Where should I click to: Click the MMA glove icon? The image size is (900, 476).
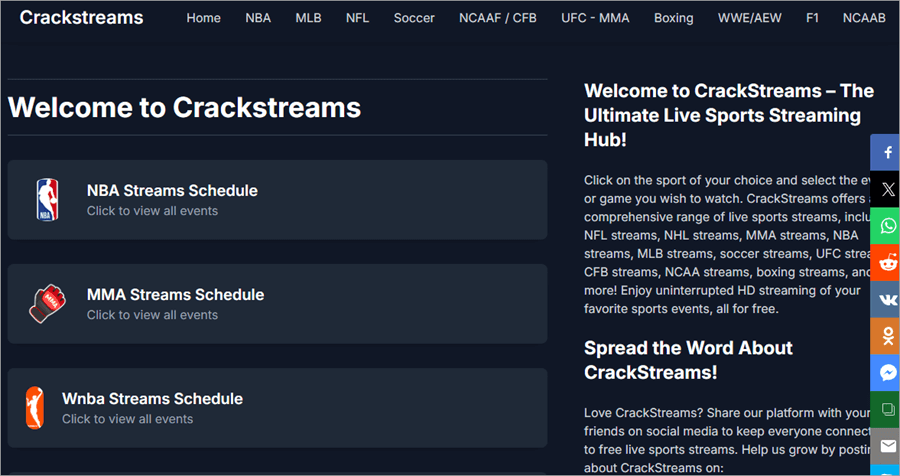[47, 304]
